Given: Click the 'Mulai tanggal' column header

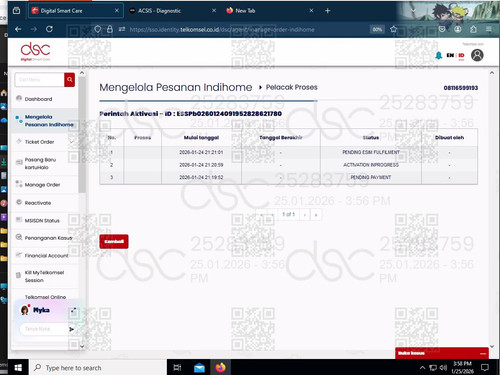Looking at the screenshot, I should point(201,137).
